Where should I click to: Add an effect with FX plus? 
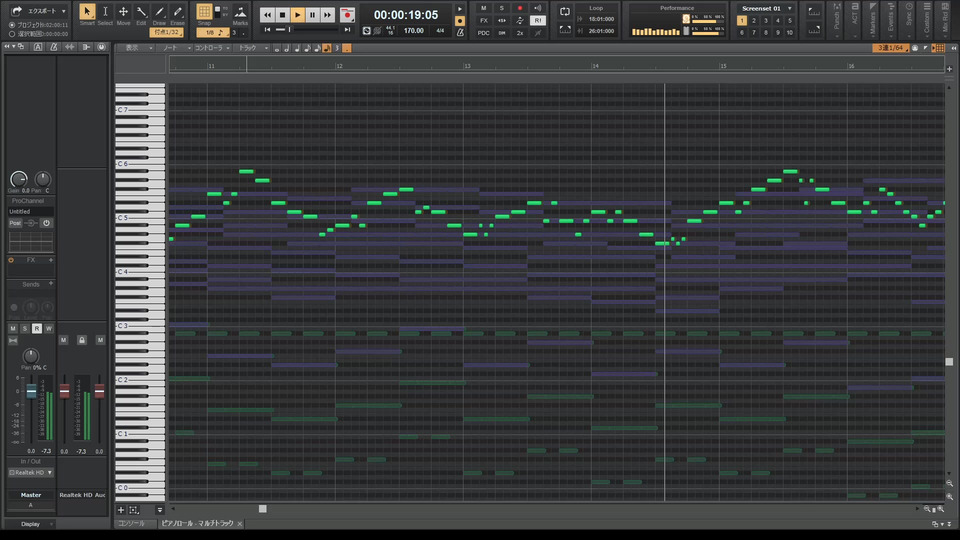(51, 260)
